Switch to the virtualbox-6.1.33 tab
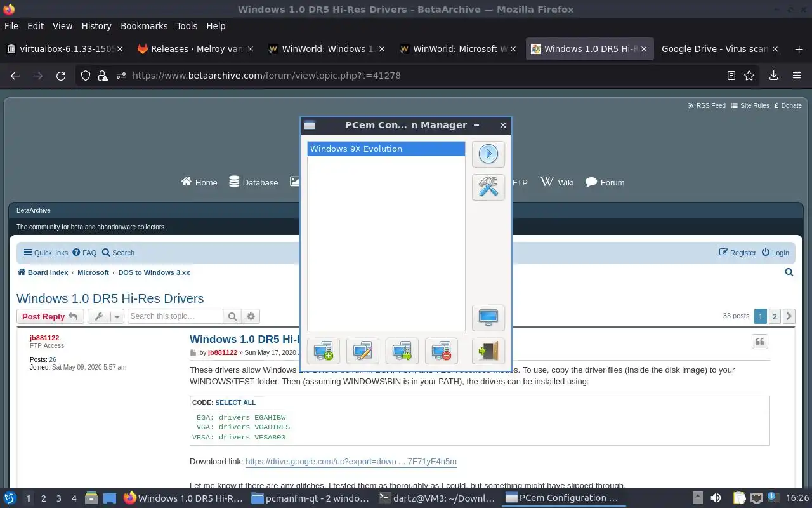This screenshot has width=812, height=508. (63, 49)
